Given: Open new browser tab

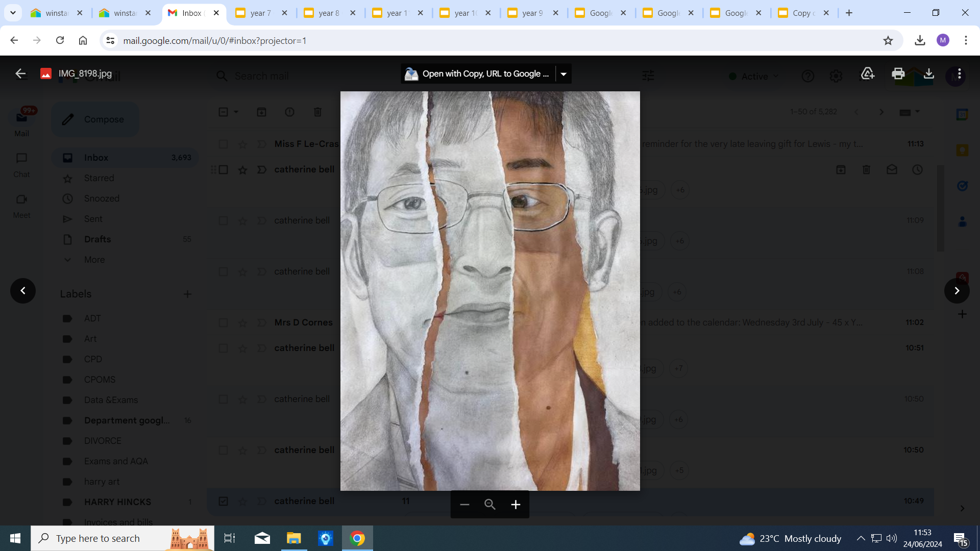Looking at the screenshot, I should pyautogui.click(x=849, y=13).
